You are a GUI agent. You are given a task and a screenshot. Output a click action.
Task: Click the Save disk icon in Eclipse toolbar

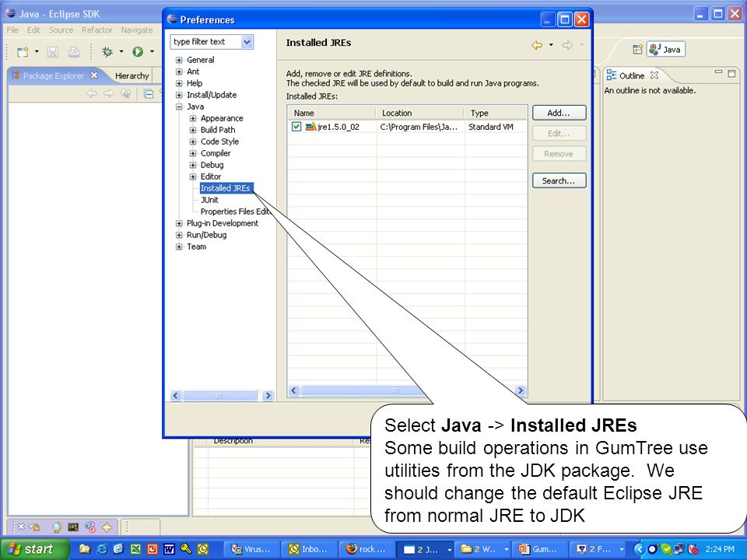coord(52,51)
